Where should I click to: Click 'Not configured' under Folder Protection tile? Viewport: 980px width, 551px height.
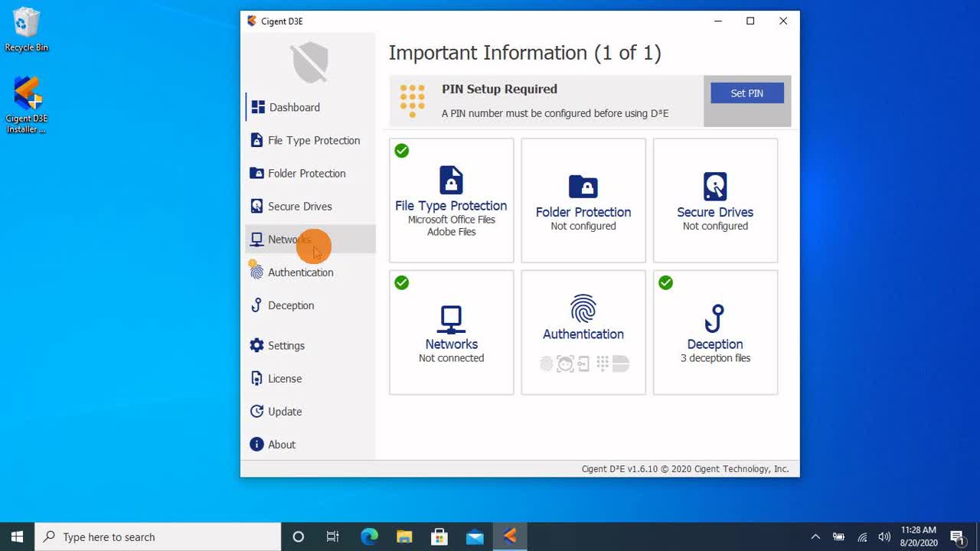pos(583,226)
